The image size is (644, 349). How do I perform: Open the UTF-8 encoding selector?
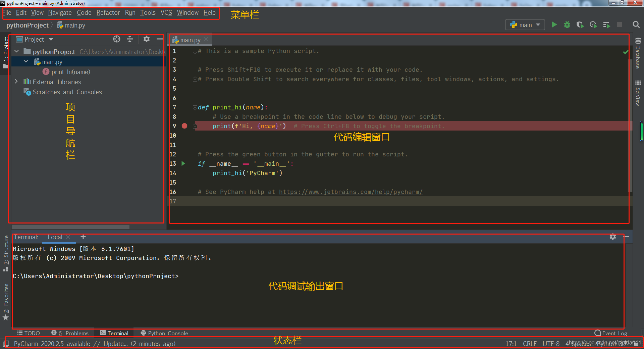[551, 344]
